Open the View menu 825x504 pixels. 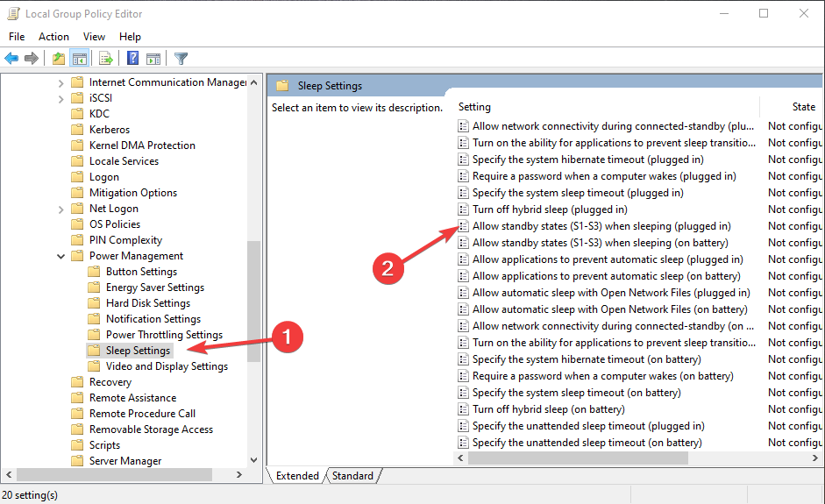pos(94,36)
